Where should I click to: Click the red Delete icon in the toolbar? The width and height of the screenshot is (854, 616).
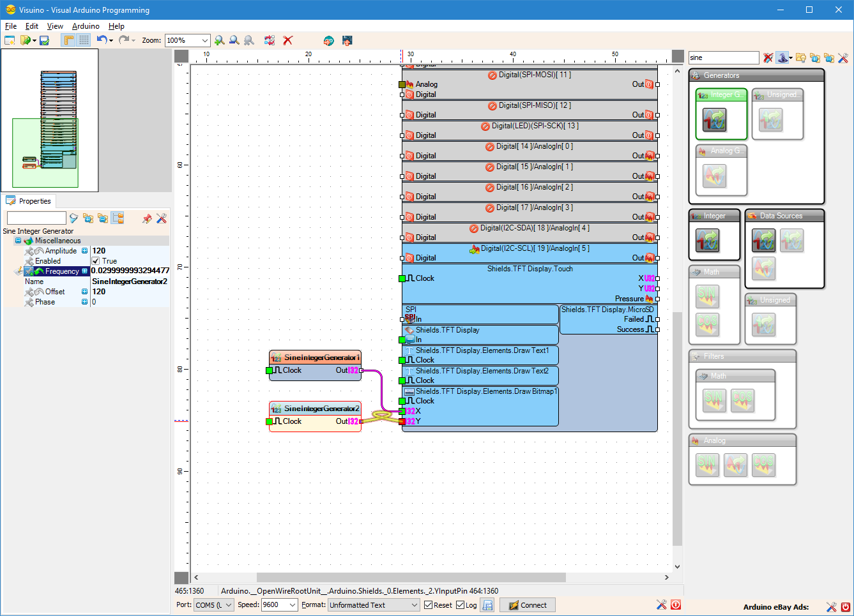click(287, 40)
